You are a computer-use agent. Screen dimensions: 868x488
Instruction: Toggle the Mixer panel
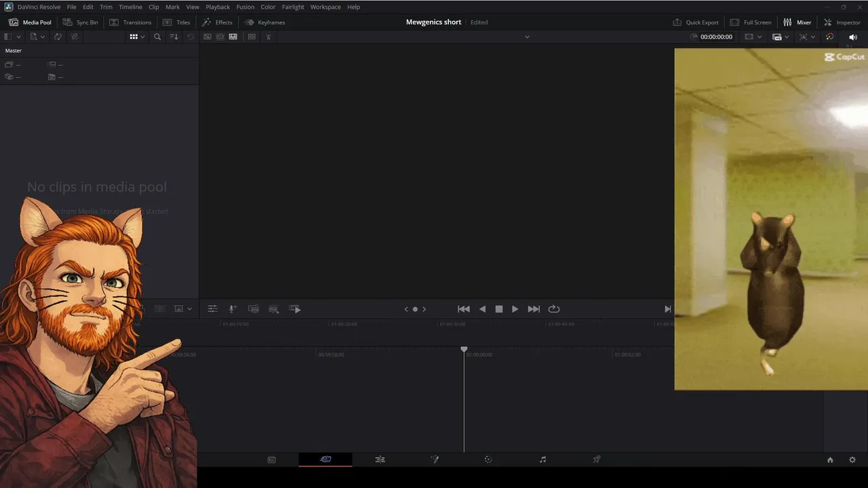click(x=797, y=22)
